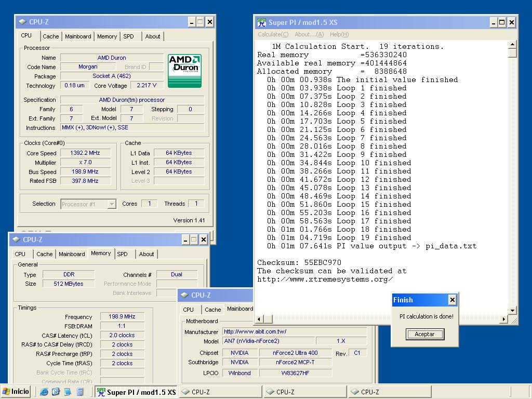Open Outlook Express quick launch icon

click(56, 392)
